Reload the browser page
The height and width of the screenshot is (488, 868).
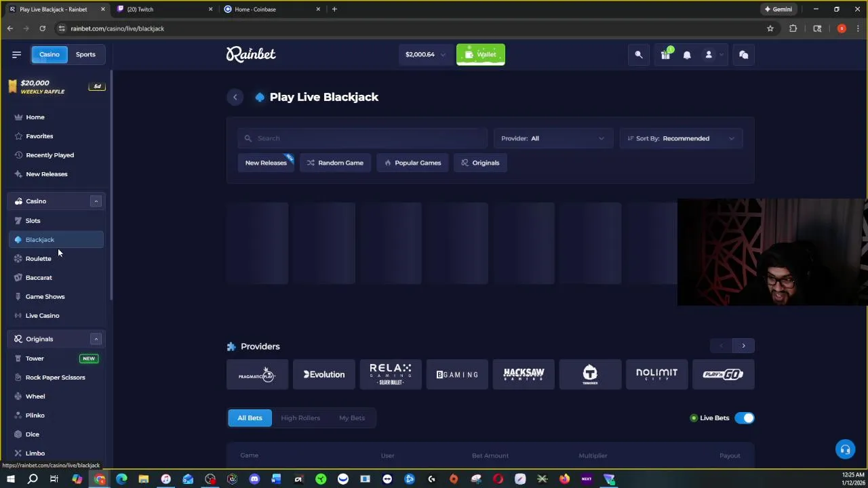42,28
